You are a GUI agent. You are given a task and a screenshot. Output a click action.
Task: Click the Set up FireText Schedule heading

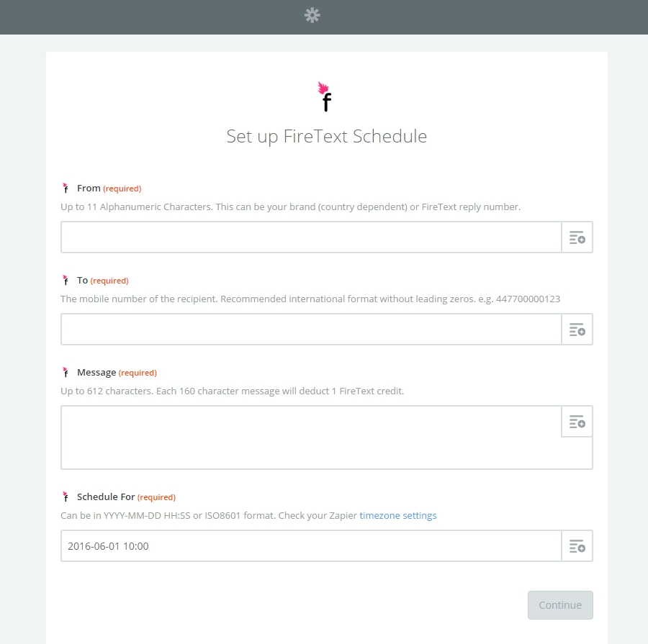click(x=326, y=136)
